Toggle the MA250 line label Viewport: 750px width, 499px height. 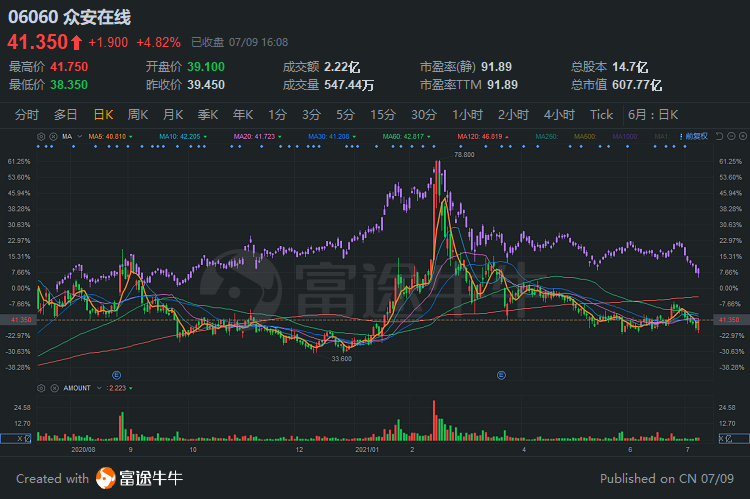pos(547,137)
